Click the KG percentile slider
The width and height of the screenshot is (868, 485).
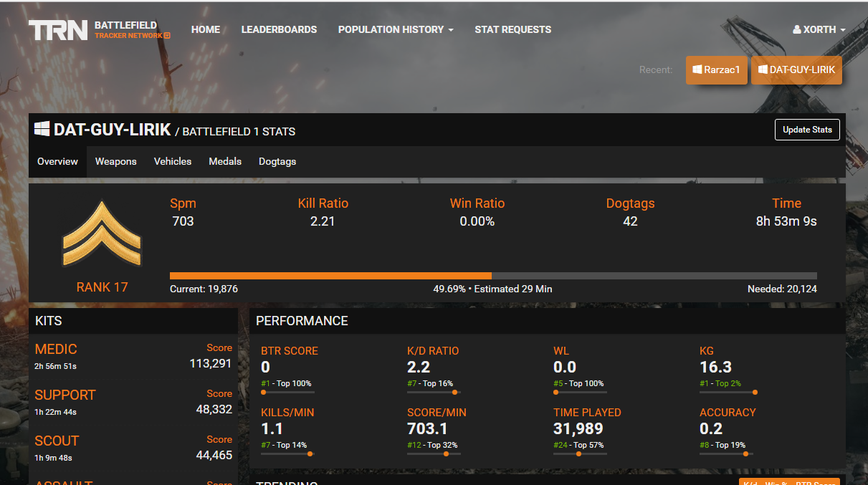click(x=727, y=392)
